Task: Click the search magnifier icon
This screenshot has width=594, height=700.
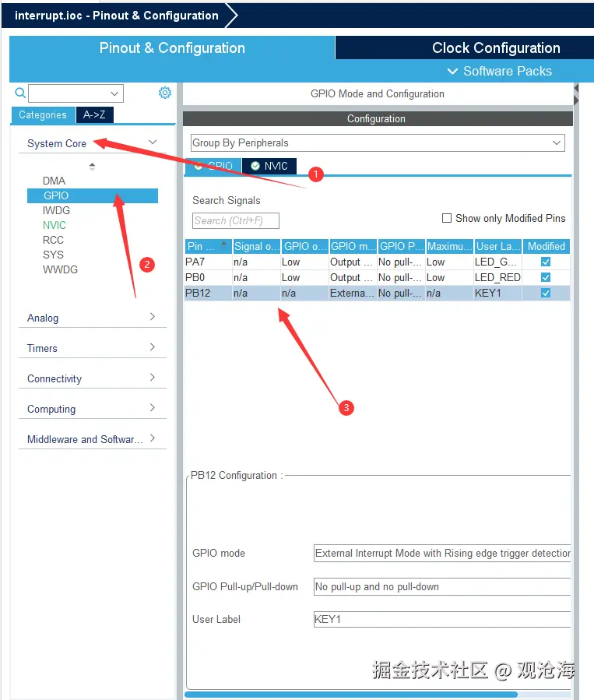Action: (20, 93)
